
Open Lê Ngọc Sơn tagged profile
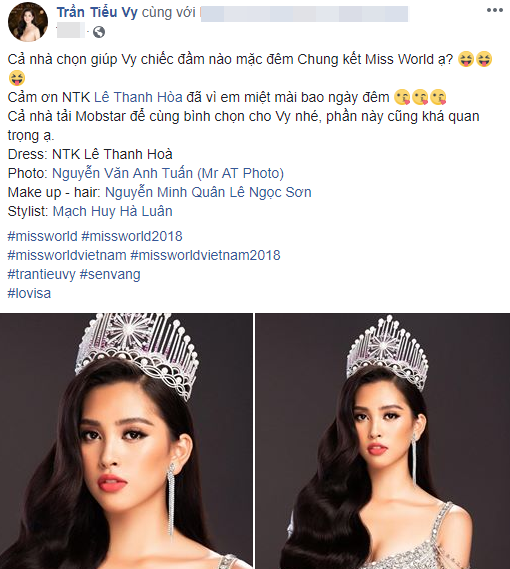(271, 192)
